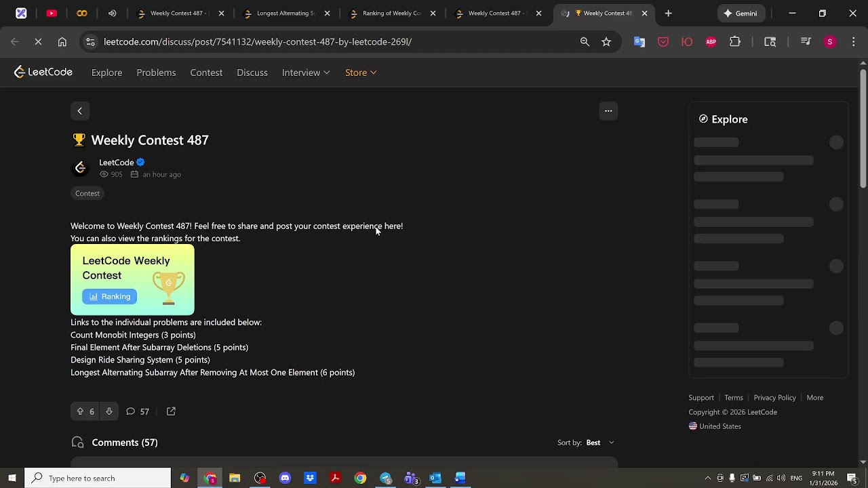Share the post via the share icon
Image resolution: width=868 pixels, height=488 pixels.
click(x=171, y=411)
